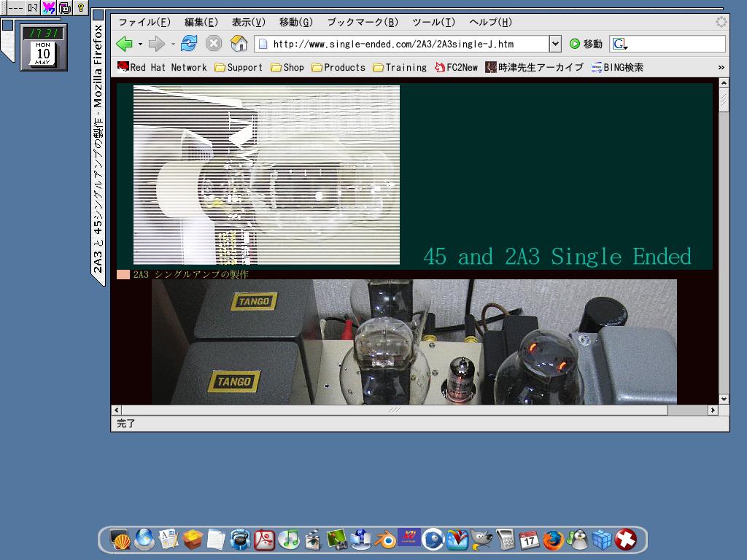Open the URL history dropdown arrow

click(555, 44)
